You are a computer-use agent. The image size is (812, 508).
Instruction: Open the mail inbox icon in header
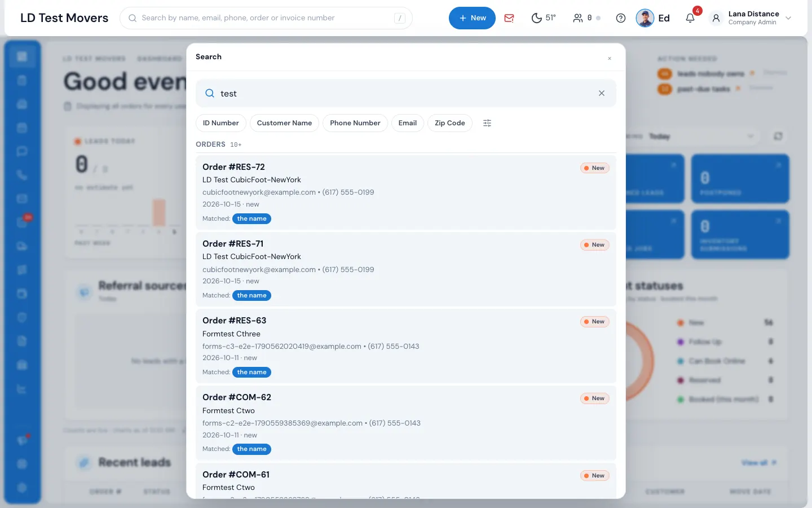pyautogui.click(x=509, y=18)
